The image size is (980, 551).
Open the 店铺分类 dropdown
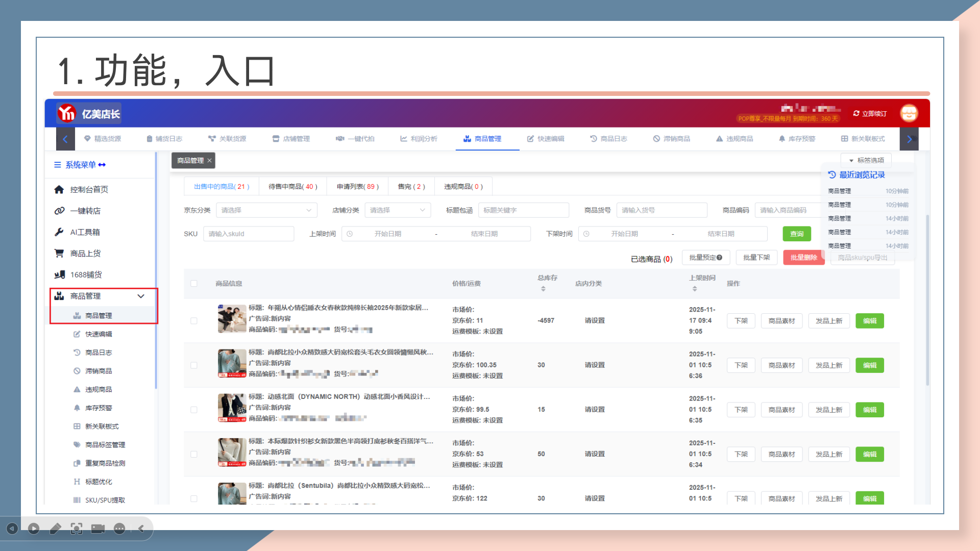pyautogui.click(x=397, y=210)
